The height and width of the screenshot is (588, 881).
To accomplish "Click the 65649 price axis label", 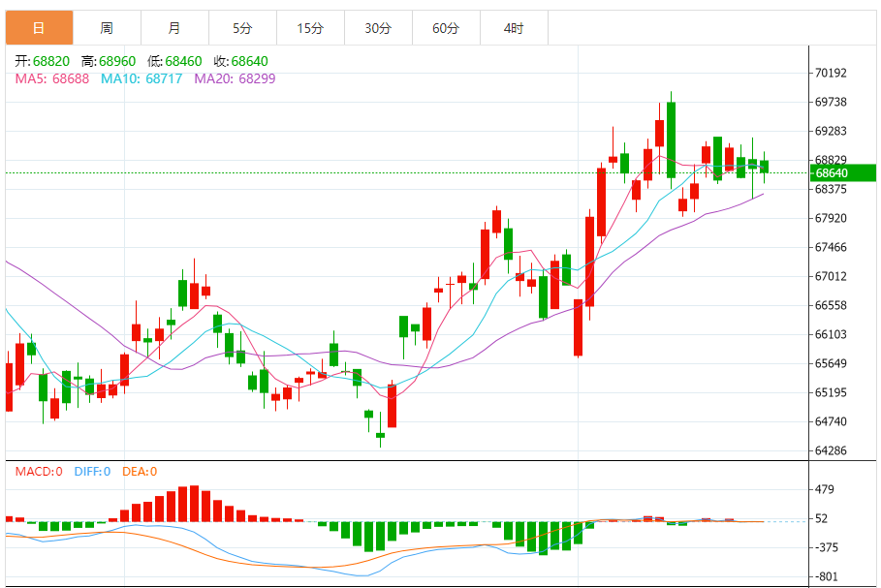I will click(831, 363).
